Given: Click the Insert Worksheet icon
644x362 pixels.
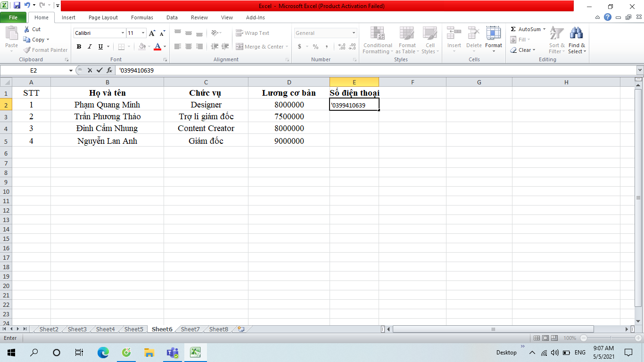Looking at the screenshot, I should (x=241, y=329).
